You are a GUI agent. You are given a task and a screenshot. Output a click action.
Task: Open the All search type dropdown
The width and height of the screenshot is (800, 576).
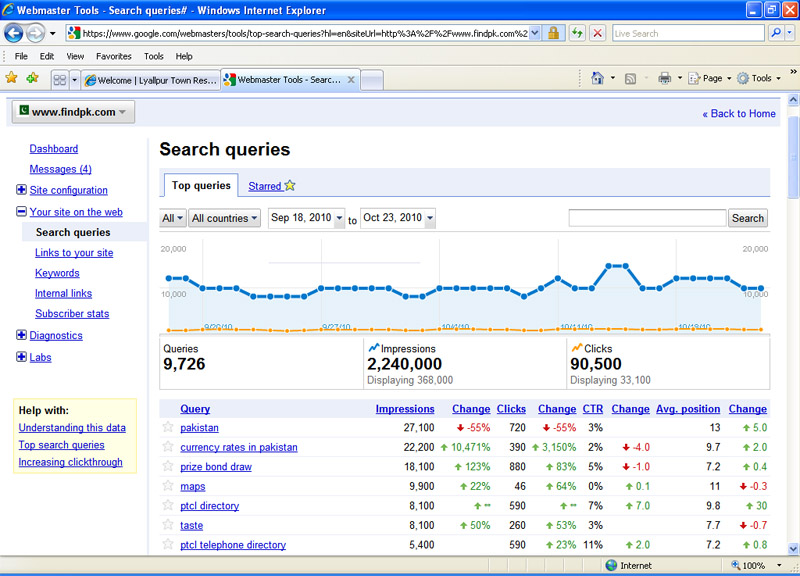pos(172,218)
